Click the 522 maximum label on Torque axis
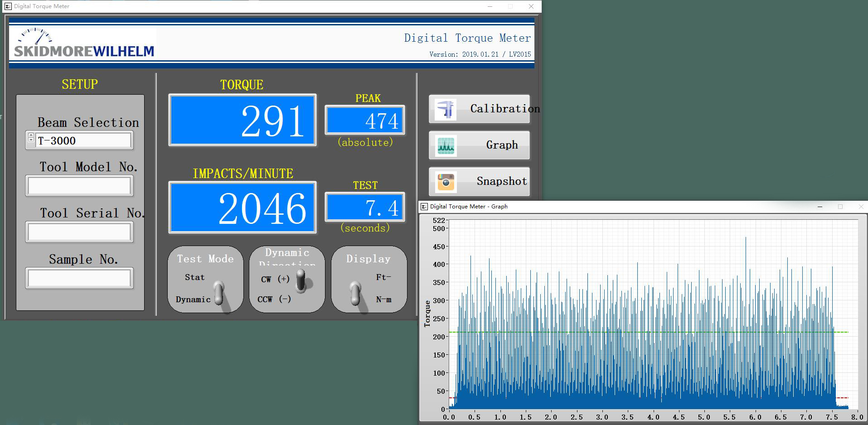This screenshot has height=425, width=868. [439, 220]
